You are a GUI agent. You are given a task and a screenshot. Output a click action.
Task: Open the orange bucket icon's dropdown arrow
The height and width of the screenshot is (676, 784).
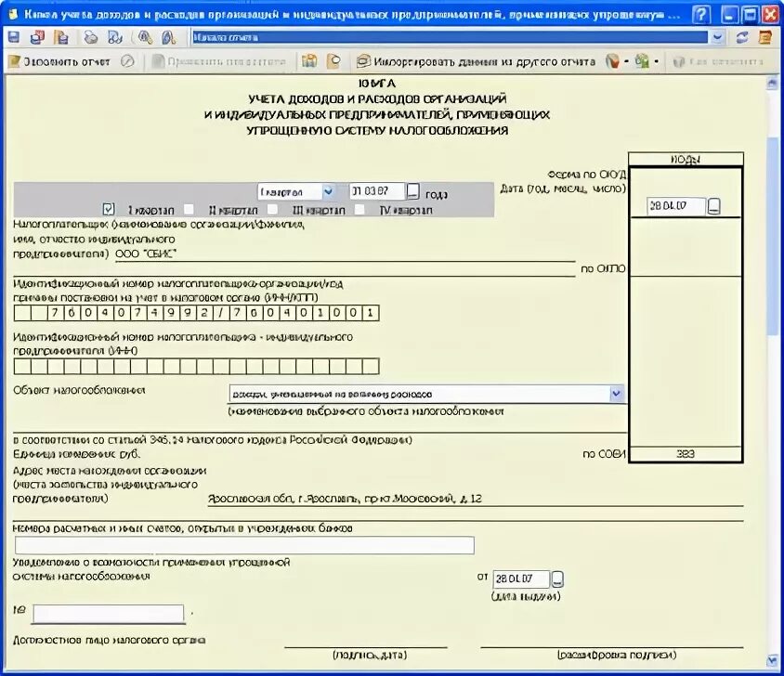click(x=626, y=61)
